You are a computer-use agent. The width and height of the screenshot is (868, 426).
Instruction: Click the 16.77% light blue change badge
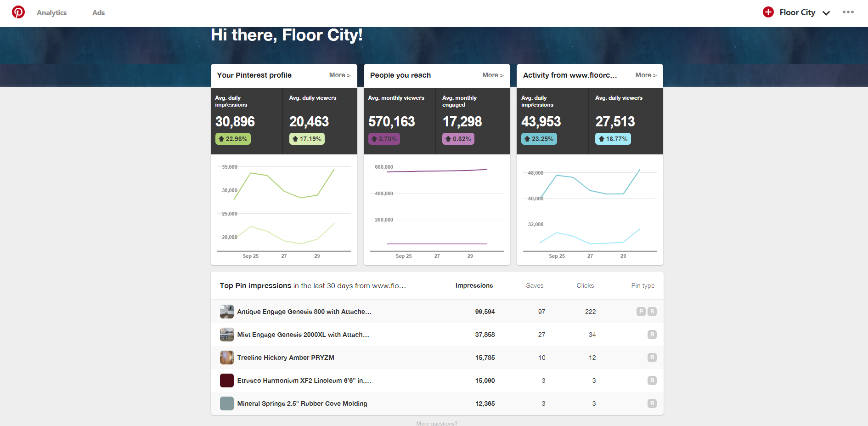point(613,139)
